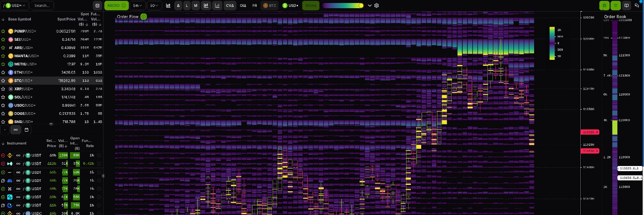Viewport: 644px width, 215px height.
Task: Click the Open Interest column header
Action: point(75,143)
